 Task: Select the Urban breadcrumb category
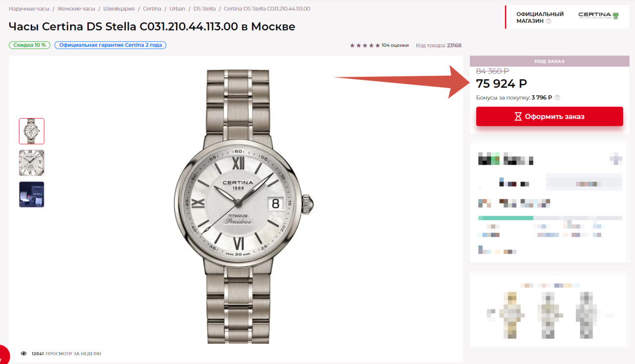point(177,9)
